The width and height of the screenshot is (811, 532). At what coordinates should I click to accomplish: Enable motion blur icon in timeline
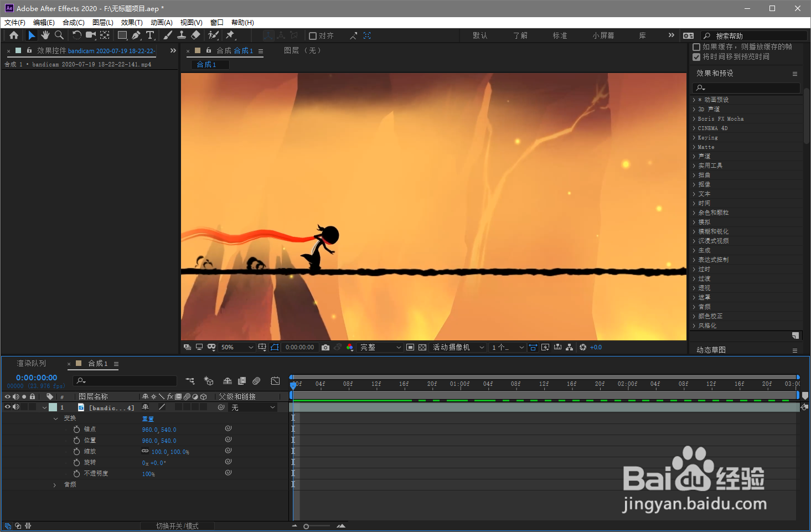click(x=256, y=381)
